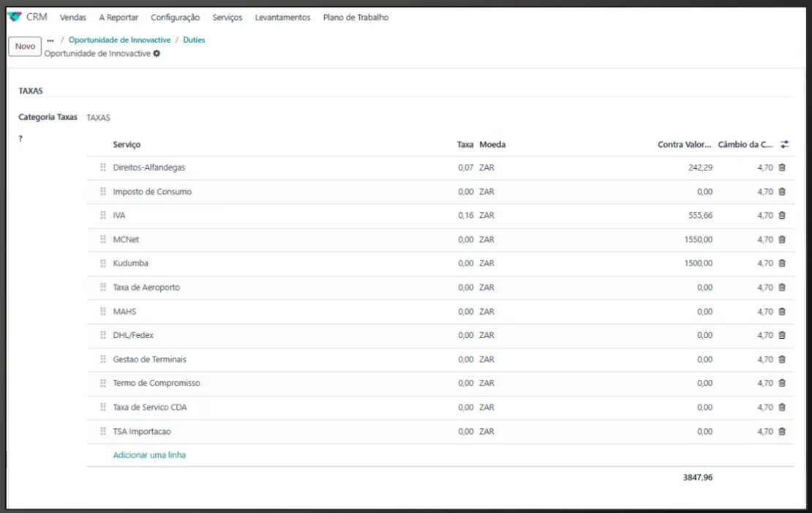Open optional columns settings toggle in table header
Image resolution: width=812 pixels, height=513 pixels.
[785, 145]
